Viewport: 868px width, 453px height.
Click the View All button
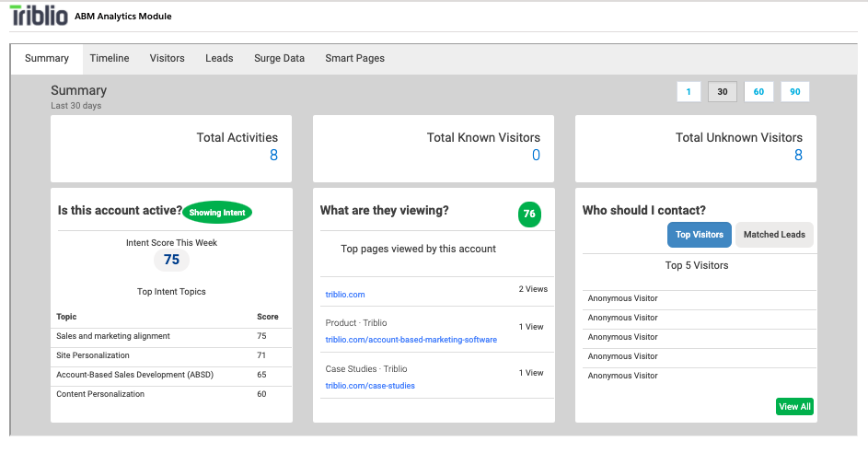(x=794, y=406)
